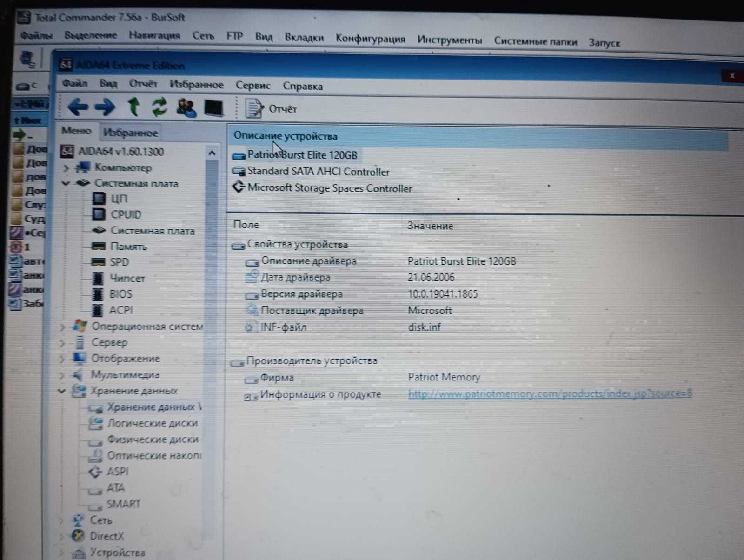Screen dimensions: 744x560
Task: Select Patriot Burst Elite 120GB device row
Action: pyautogui.click(x=295, y=155)
